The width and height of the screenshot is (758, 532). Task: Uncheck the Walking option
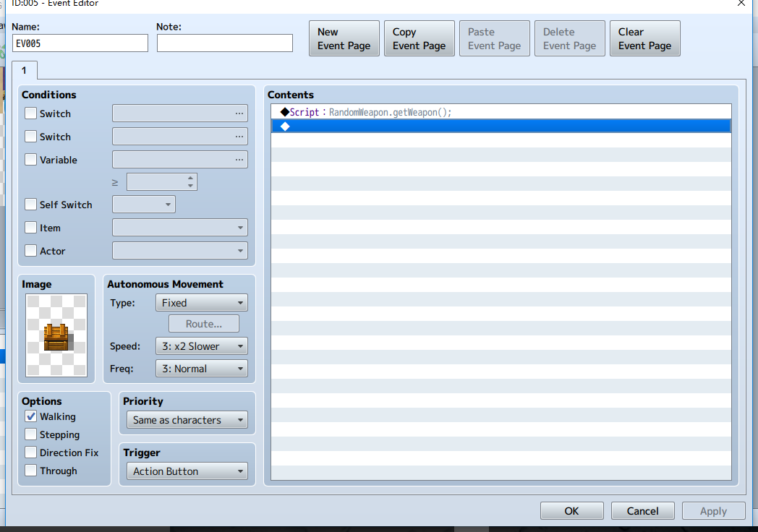[x=30, y=416]
